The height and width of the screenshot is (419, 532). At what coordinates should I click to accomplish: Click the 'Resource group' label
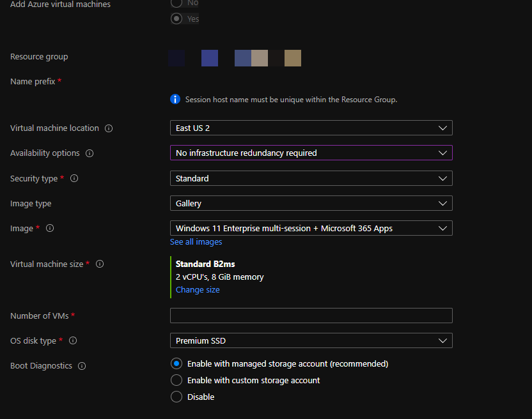39,57
